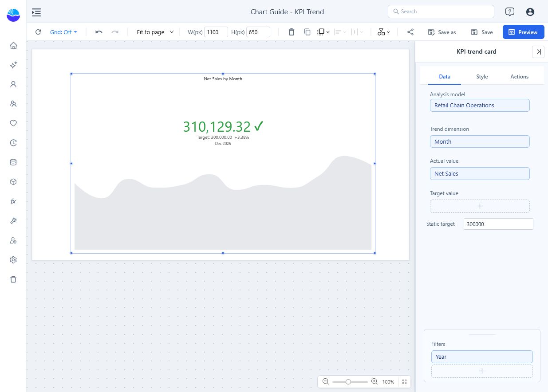The image size is (548, 392).
Task: Duplicate the selected element
Action: pyautogui.click(x=307, y=32)
